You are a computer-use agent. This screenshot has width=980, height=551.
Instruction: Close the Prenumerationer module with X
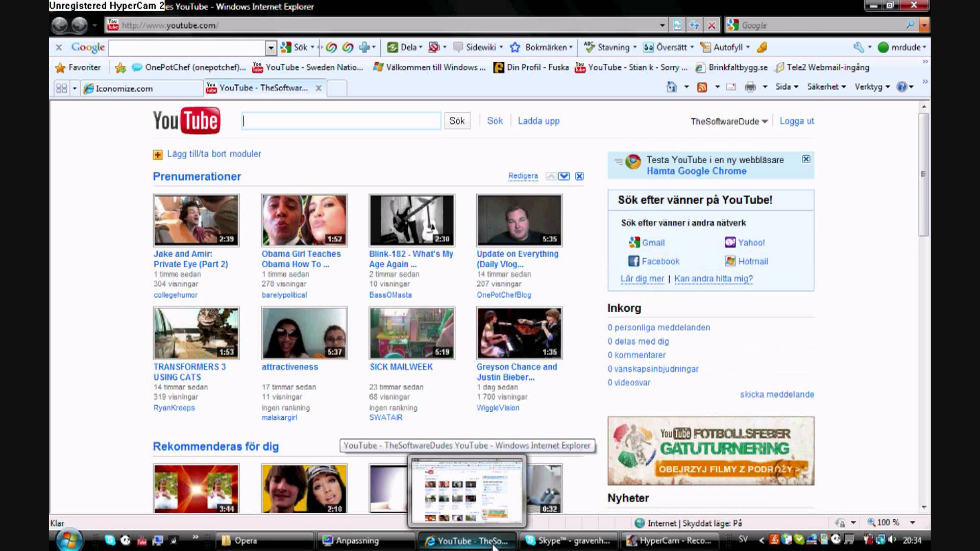tap(579, 176)
